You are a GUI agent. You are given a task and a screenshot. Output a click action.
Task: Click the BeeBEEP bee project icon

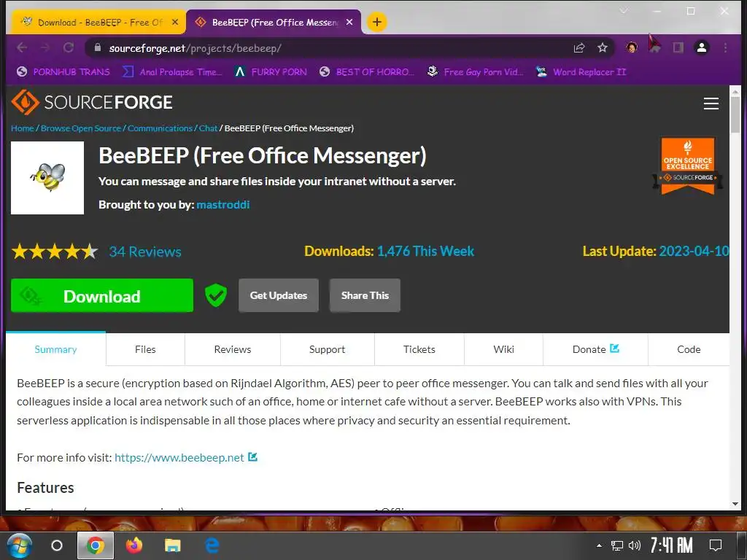point(47,178)
